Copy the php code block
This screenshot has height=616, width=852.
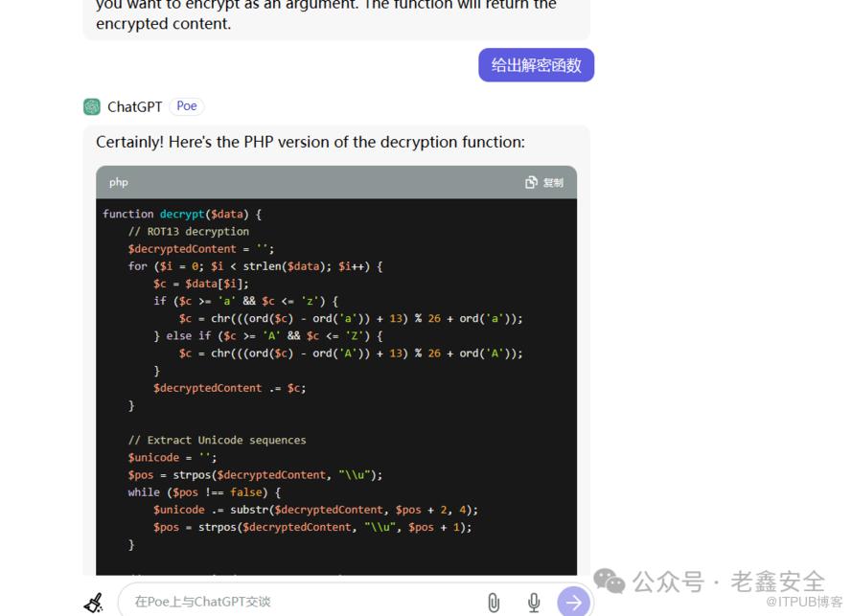point(544,183)
